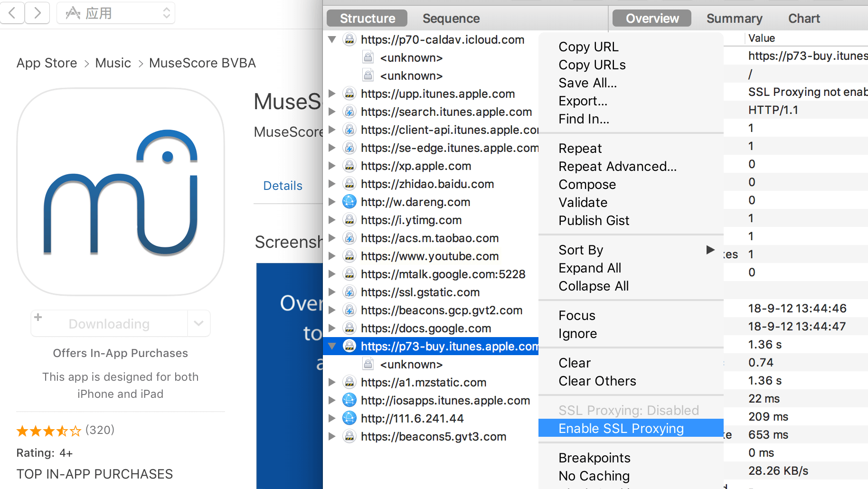Click the lock icon beside zhidao.baidu.com
This screenshot has height=489, width=868.
point(349,184)
